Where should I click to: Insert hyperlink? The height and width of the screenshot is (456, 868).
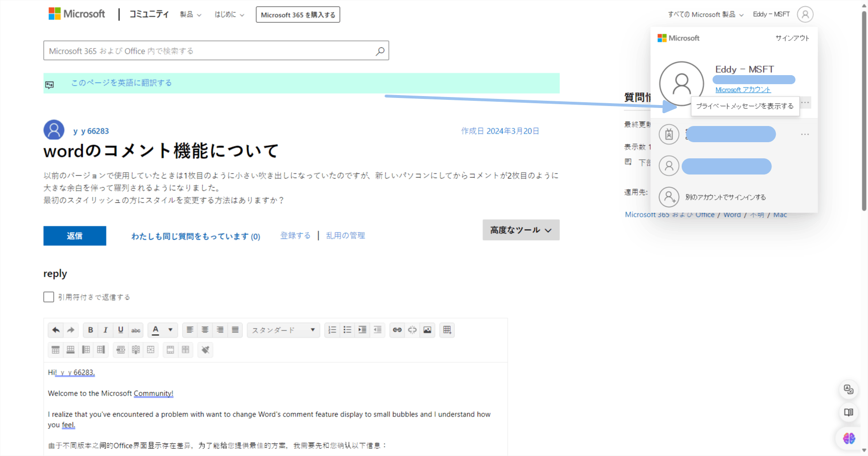coord(397,330)
